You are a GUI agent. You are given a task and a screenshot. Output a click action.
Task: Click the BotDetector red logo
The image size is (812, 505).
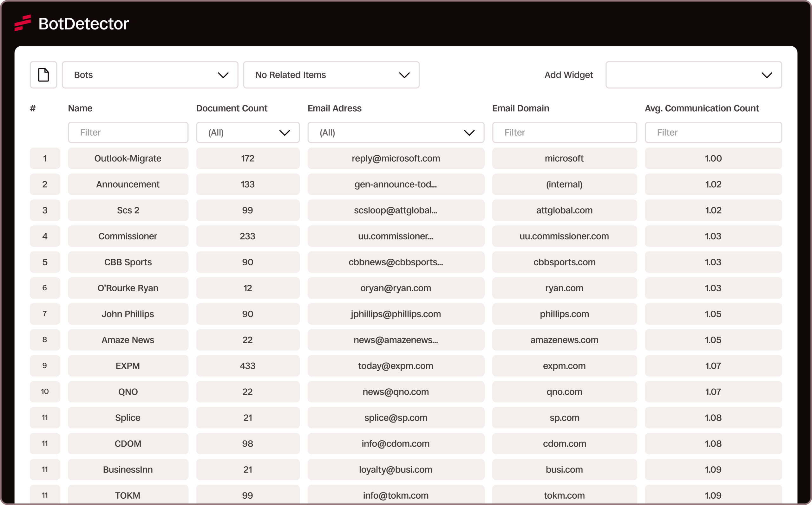[x=23, y=23]
